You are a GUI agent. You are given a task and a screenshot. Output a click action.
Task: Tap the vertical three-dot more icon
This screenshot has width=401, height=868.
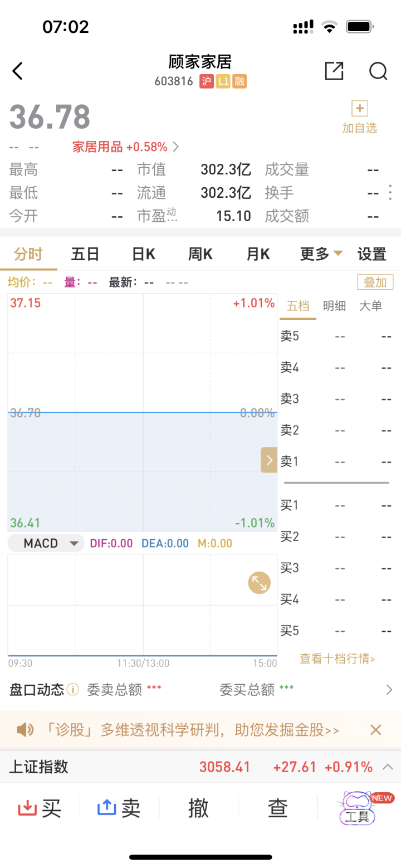click(390, 193)
